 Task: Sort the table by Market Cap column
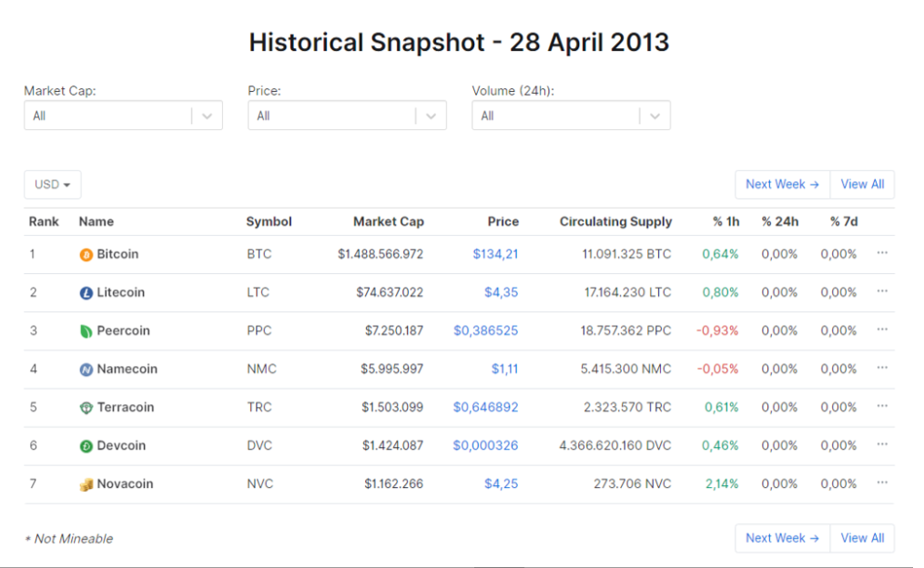point(389,221)
